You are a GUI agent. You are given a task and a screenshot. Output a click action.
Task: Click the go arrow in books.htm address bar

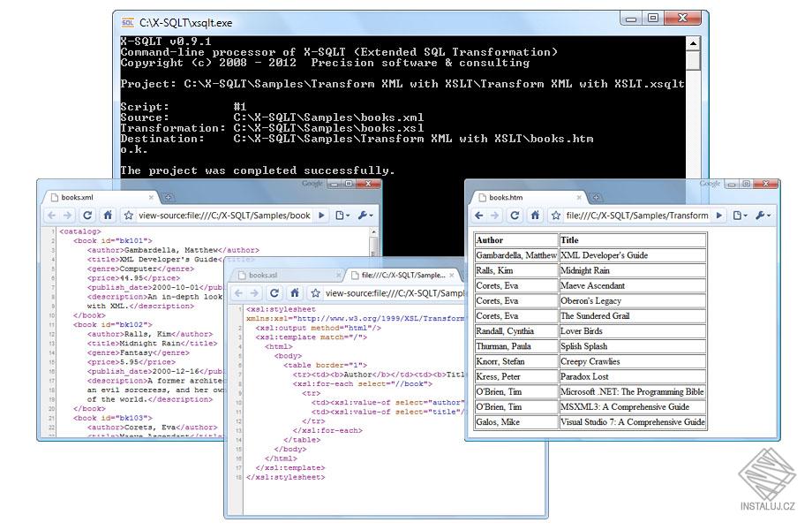tap(719, 216)
